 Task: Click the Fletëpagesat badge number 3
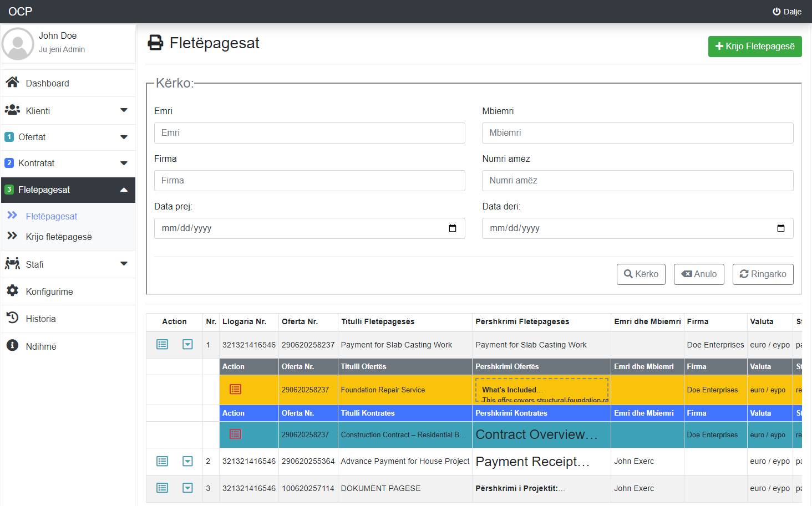[x=9, y=190]
